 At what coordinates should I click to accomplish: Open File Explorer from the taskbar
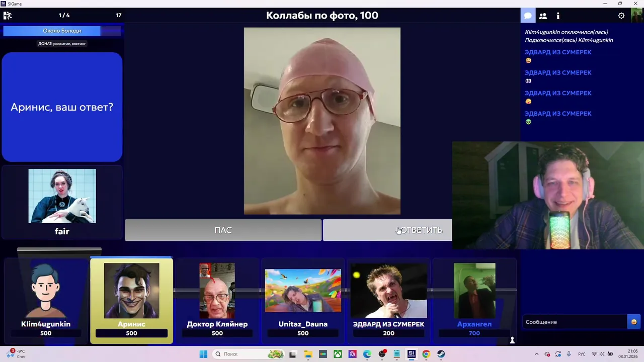point(308,354)
